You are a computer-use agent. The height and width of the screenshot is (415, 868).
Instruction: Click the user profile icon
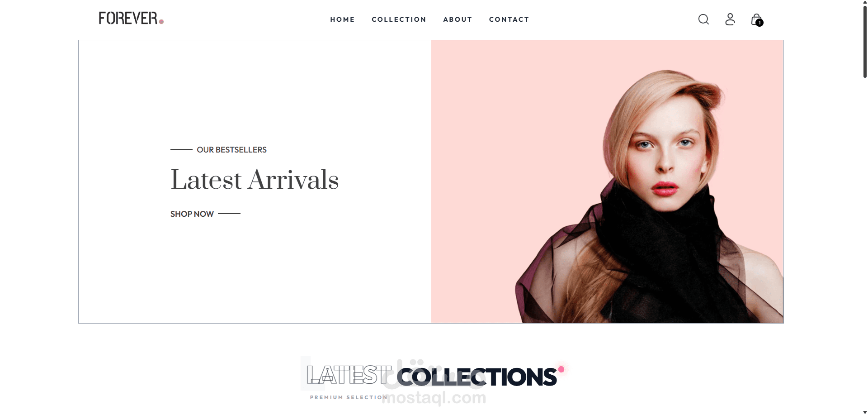(730, 19)
